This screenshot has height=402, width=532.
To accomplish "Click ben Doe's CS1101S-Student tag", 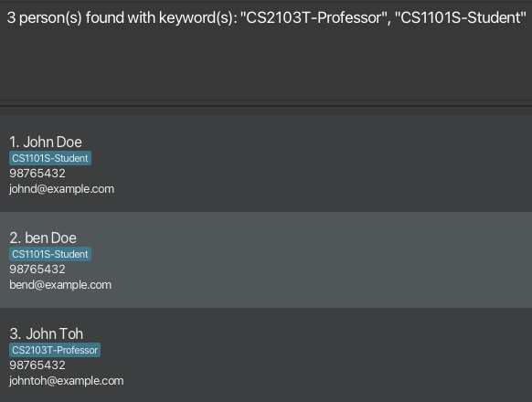I will click(x=50, y=254).
